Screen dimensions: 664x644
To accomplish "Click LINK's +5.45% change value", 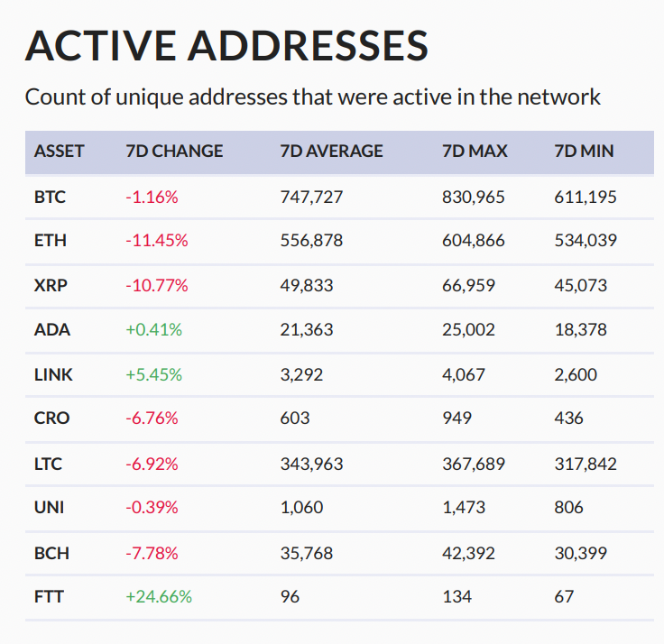I will tap(153, 373).
